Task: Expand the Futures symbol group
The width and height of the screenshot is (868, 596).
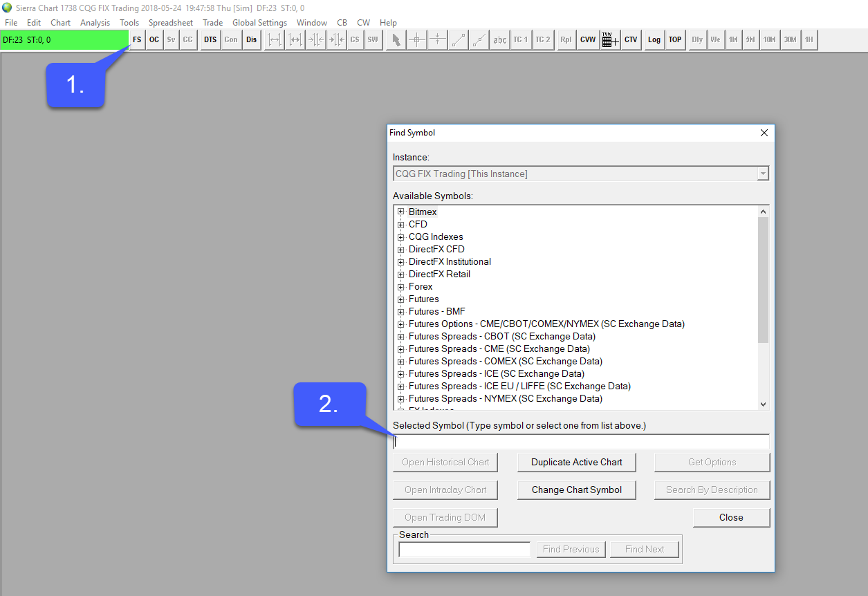Action: (400, 299)
